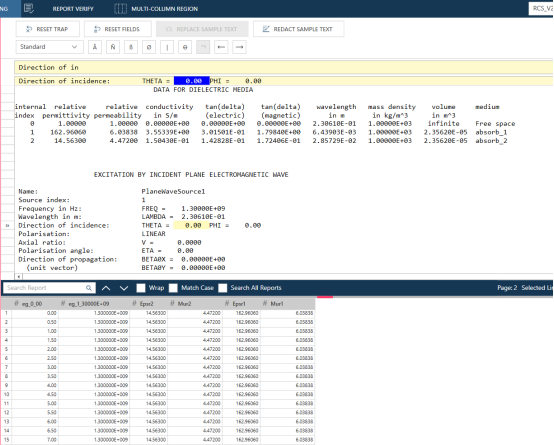The width and height of the screenshot is (554, 445).
Task: Open the Standard trap type dropdown
Action: [49, 47]
